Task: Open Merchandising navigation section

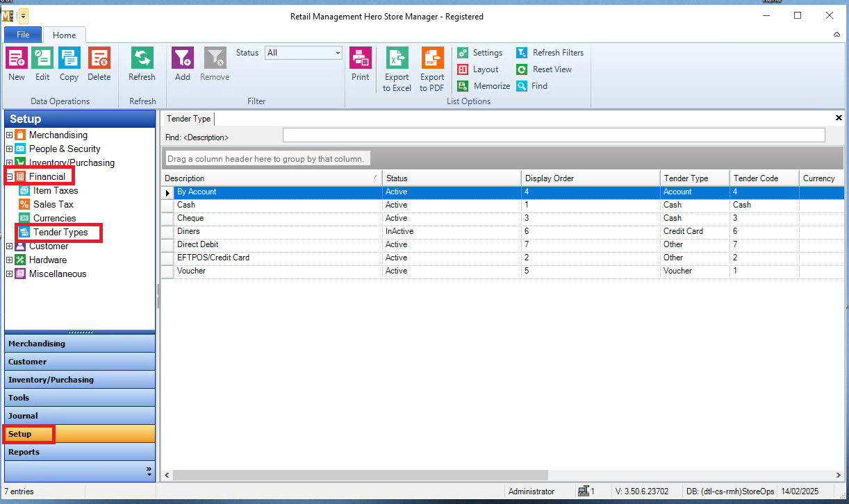Action: click(80, 344)
